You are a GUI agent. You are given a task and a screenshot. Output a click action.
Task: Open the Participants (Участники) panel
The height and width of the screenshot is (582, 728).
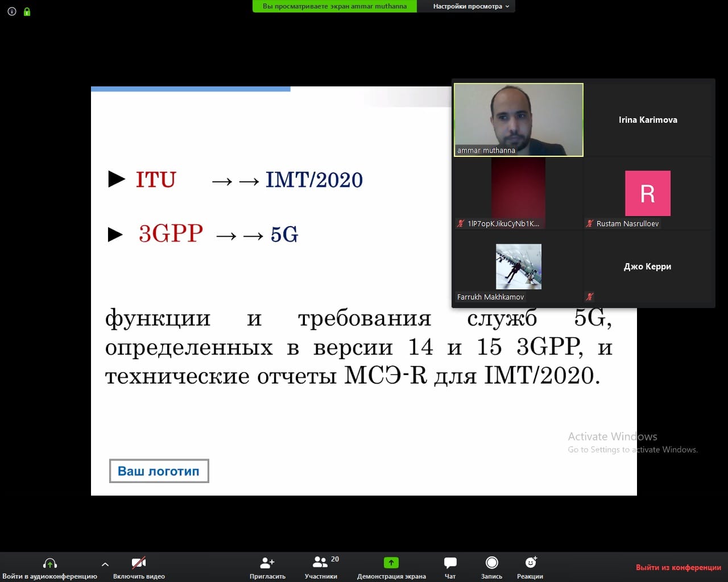click(x=321, y=563)
